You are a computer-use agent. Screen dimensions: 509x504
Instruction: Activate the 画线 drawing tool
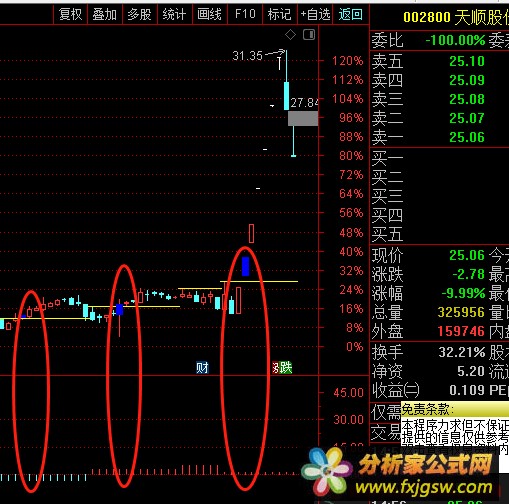(x=209, y=14)
